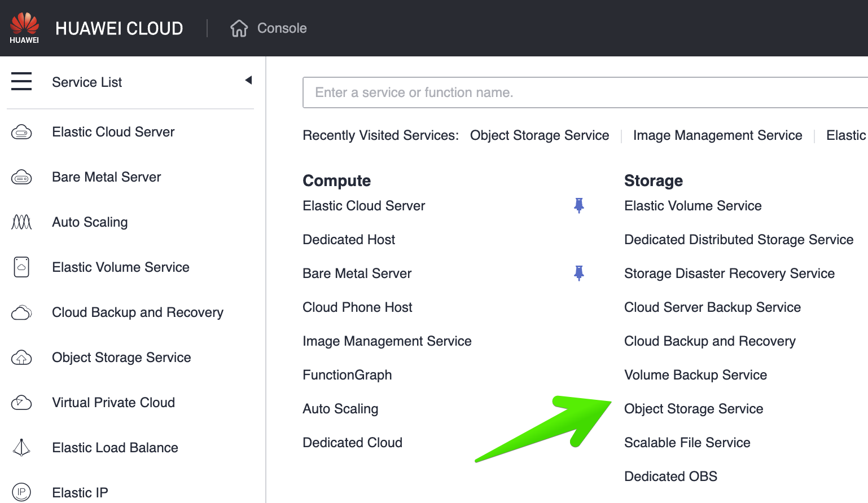The height and width of the screenshot is (503, 868).
Task: Open Bare Metal Server from sidebar
Action: coord(107,177)
